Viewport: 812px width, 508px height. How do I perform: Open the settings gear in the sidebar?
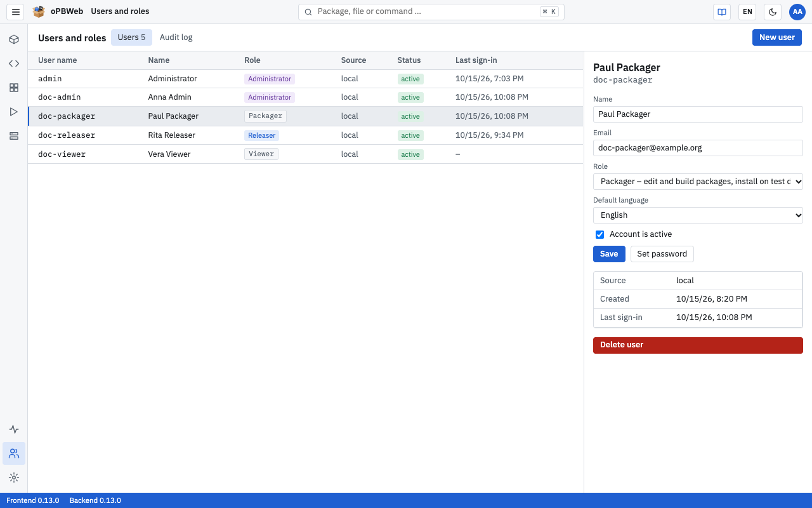[14, 478]
